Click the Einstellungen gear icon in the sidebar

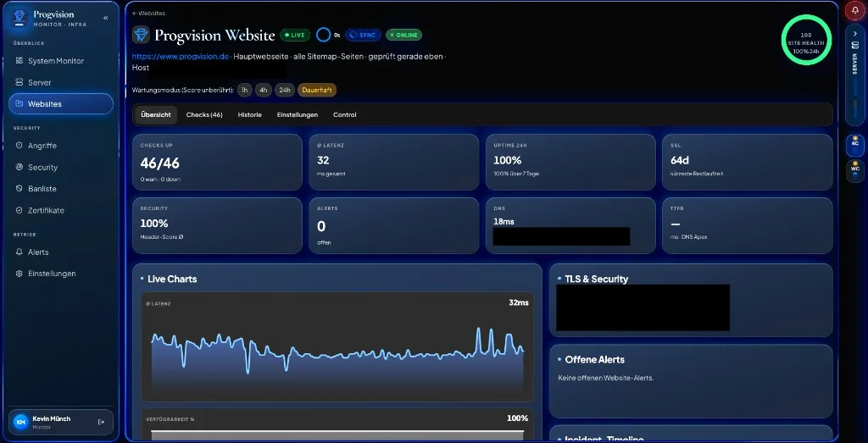(x=19, y=274)
